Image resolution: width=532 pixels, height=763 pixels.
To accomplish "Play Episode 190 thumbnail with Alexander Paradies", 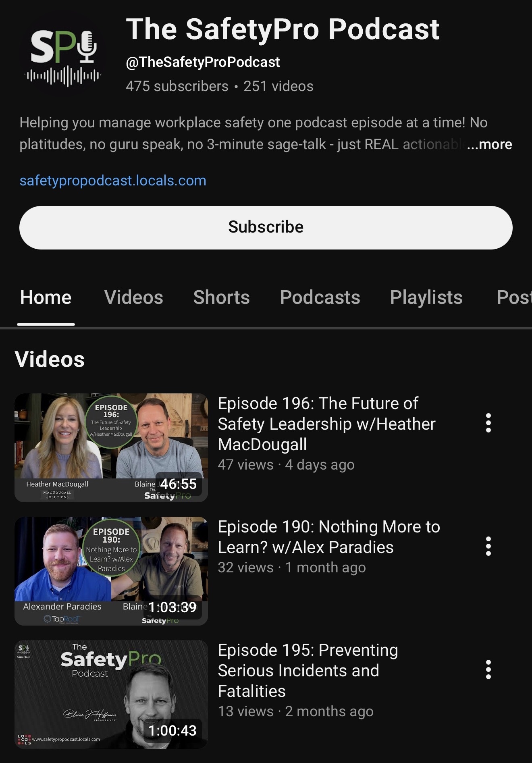I will coord(111,571).
